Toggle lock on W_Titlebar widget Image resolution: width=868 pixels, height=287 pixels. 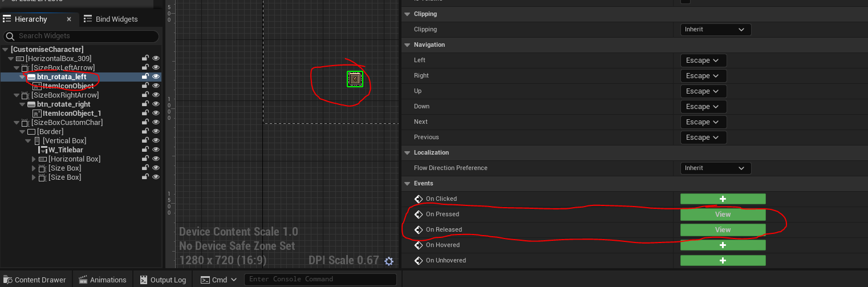point(145,149)
